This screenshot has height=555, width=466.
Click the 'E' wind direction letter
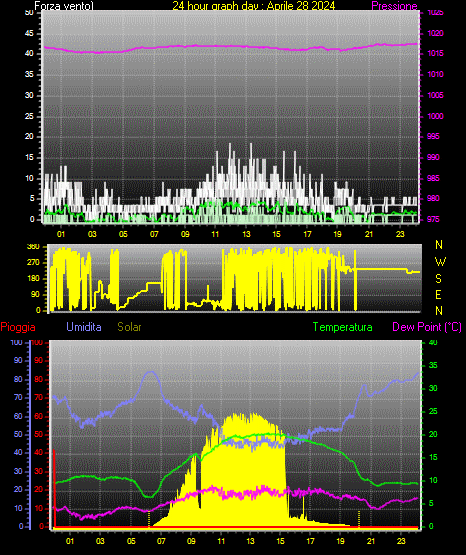pyautogui.click(x=438, y=294)
